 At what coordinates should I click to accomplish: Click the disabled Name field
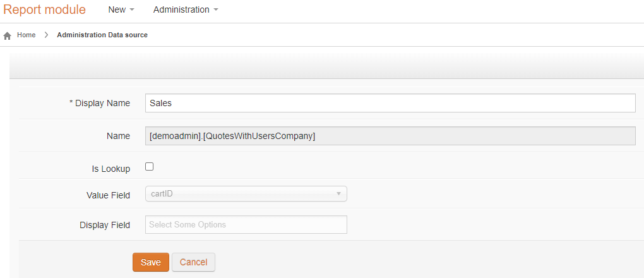(x=390, y=136)
